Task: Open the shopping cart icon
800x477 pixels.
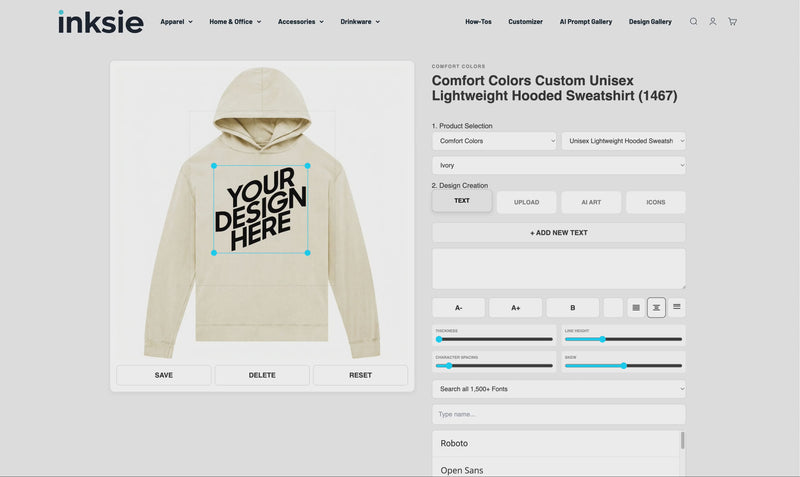Action: (x=732, y=21)
